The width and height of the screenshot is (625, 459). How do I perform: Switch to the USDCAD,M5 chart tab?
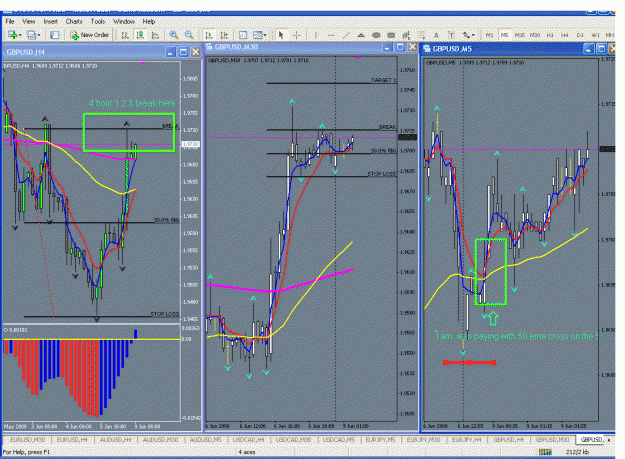338,439
